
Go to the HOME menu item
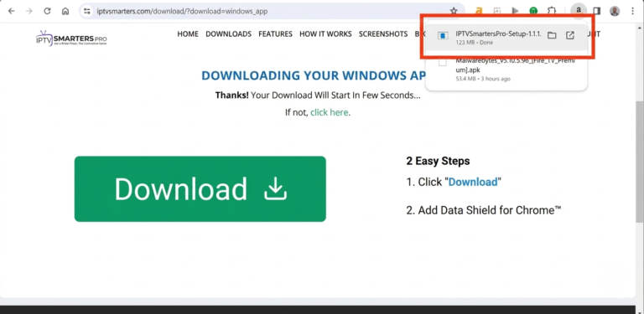tap(188, 34)
